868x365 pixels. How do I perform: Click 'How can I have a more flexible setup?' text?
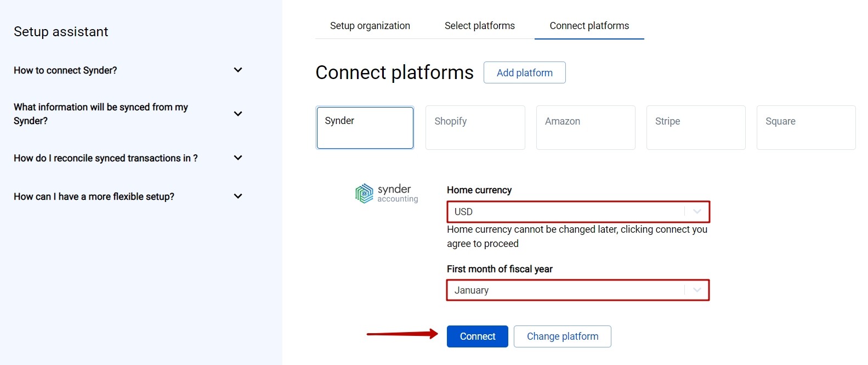click(x=94, y=196)
